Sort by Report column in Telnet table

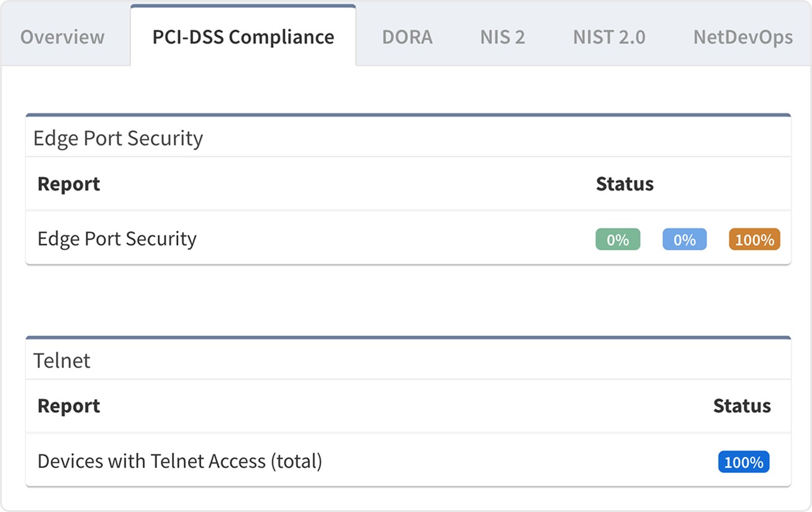pyautogui.click(x=68, y=406)
